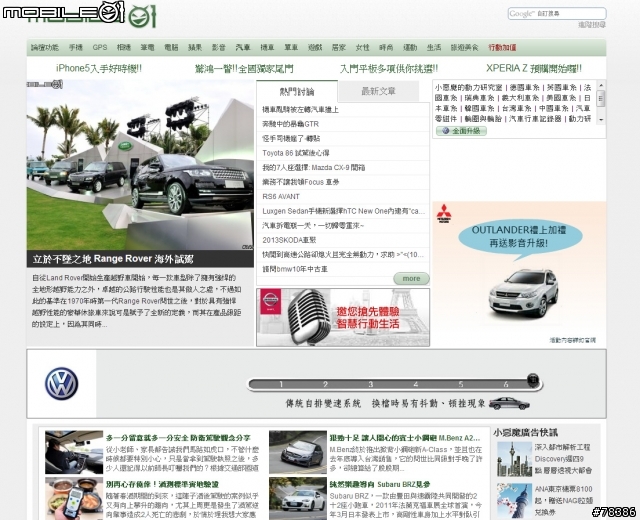The height and width of the screenshot is (520, 640).
Task: Open the 'Luxgen Sedan' discussion thread
Action: [343, 211]
